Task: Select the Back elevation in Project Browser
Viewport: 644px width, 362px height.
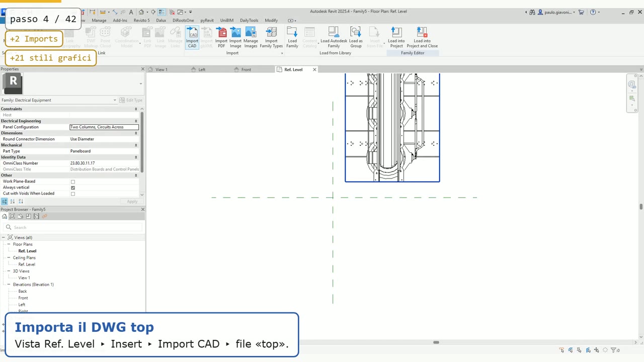Action: pos(23,291)
